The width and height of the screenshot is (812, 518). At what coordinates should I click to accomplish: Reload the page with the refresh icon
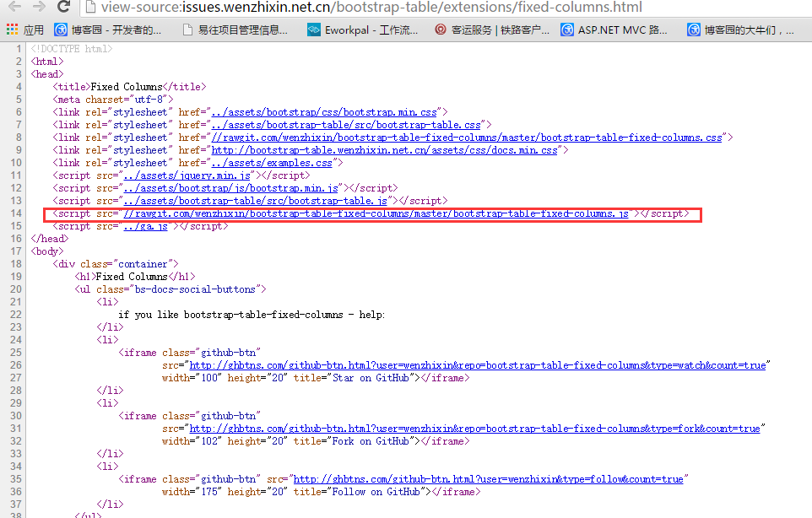tap(63, 8)
